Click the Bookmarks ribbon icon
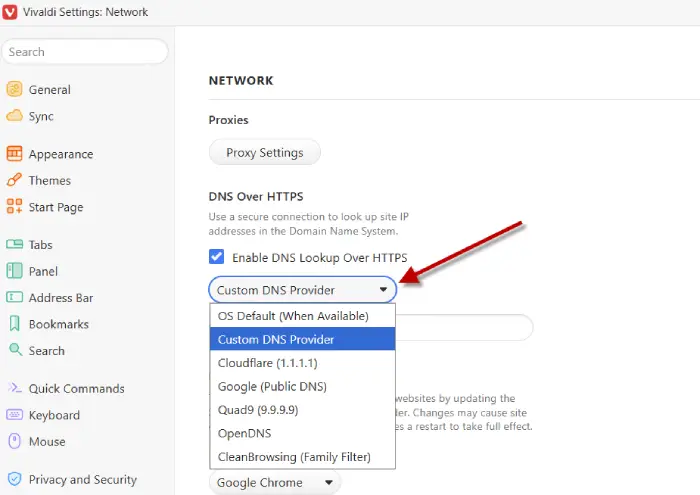Viewport: 700px width, 495px height. (x=14, y=324)
